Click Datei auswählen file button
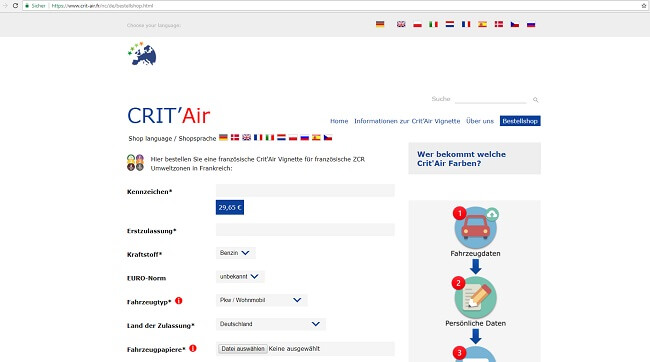Screen dimensions: 650x362 click(x=243, y=349)
